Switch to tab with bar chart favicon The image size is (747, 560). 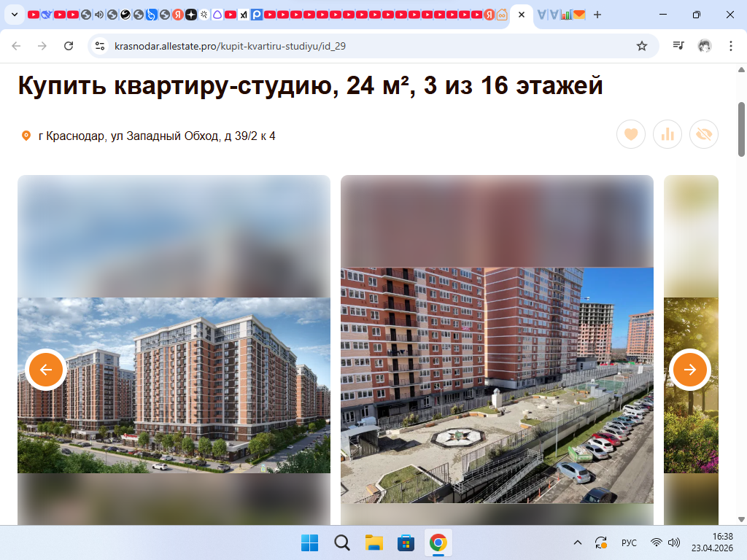point(566,15)
